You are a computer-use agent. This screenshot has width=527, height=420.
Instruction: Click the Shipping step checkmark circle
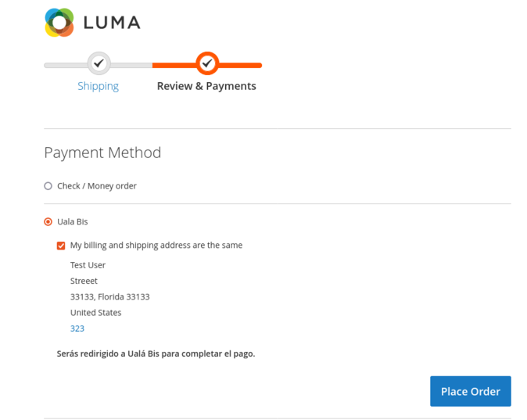[99, 63]
